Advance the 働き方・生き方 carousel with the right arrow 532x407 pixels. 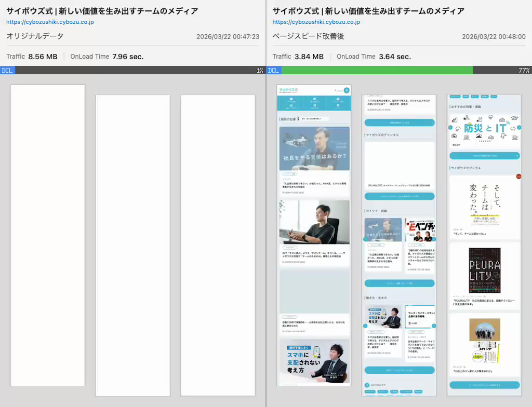tap(433, 325)
